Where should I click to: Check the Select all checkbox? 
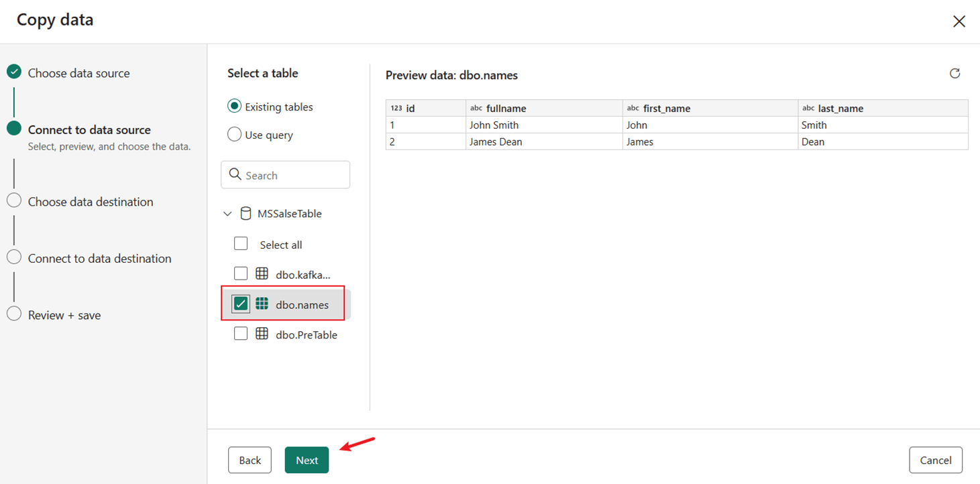[x=241, y=243]
